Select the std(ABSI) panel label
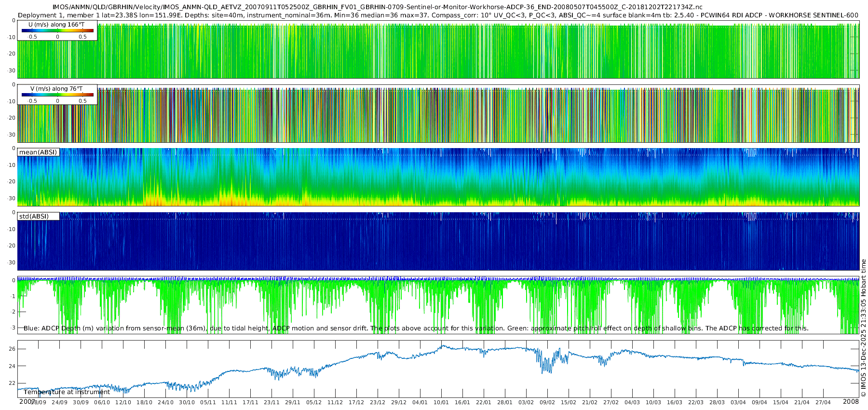868x410 pixels. pyautogui.click(x=34, y=216)
